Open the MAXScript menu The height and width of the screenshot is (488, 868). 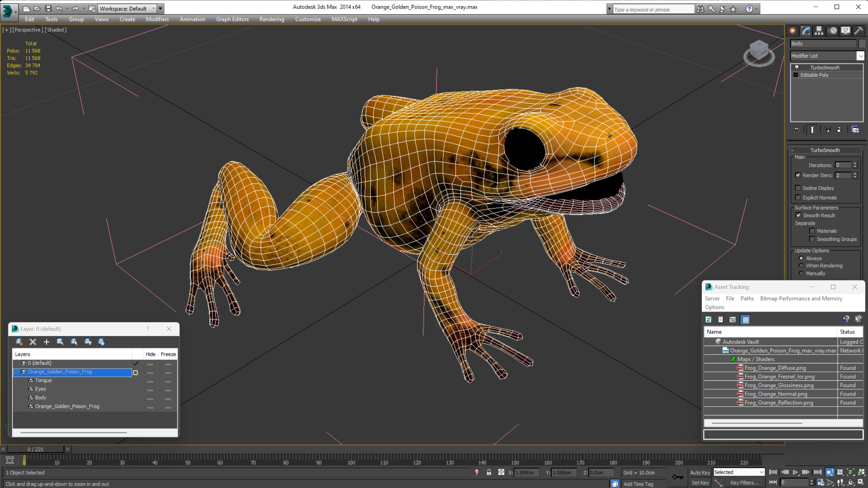344,19
